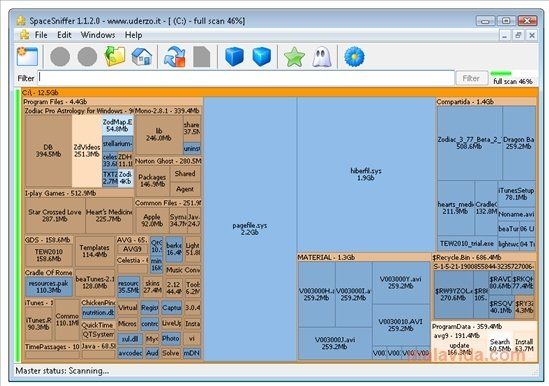This screenshot has width=549, height=386.
Task: Open the Windows menu
Action: point(98,35)
